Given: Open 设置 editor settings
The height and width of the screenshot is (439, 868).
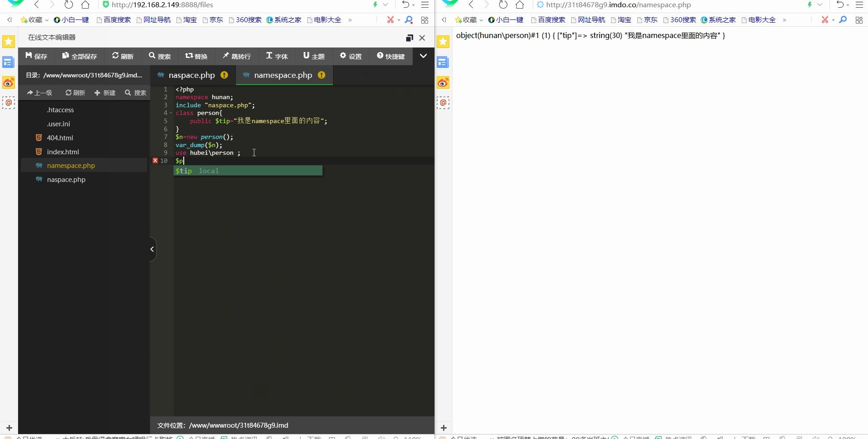Looking at the screenshot, I should tap(351, 56).
